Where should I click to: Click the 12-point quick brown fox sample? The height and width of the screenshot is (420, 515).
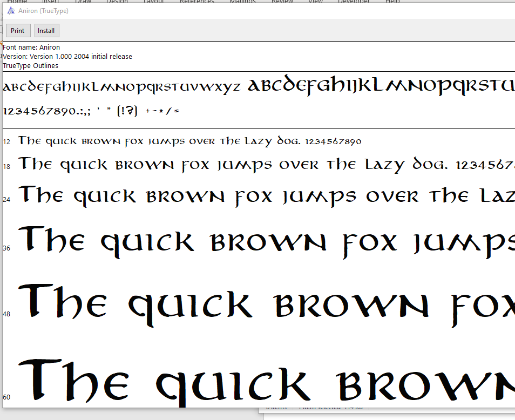[189, 141]
